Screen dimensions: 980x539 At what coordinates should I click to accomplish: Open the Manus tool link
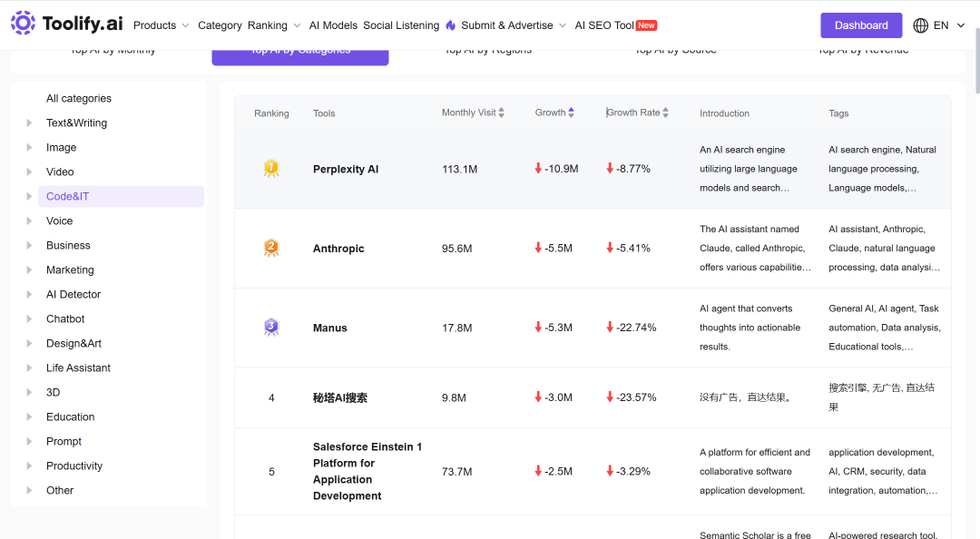coord(330,328)
